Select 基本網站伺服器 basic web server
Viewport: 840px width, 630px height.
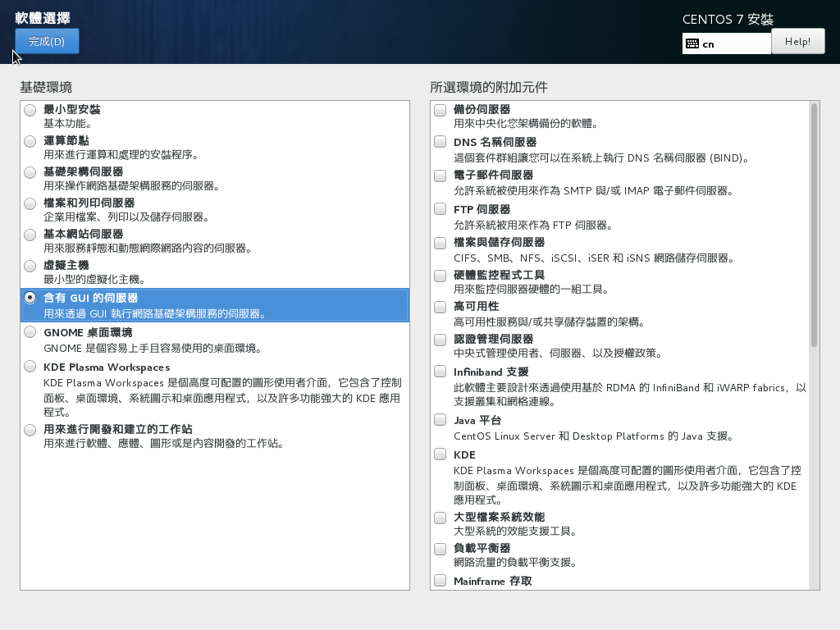[30, 235]
